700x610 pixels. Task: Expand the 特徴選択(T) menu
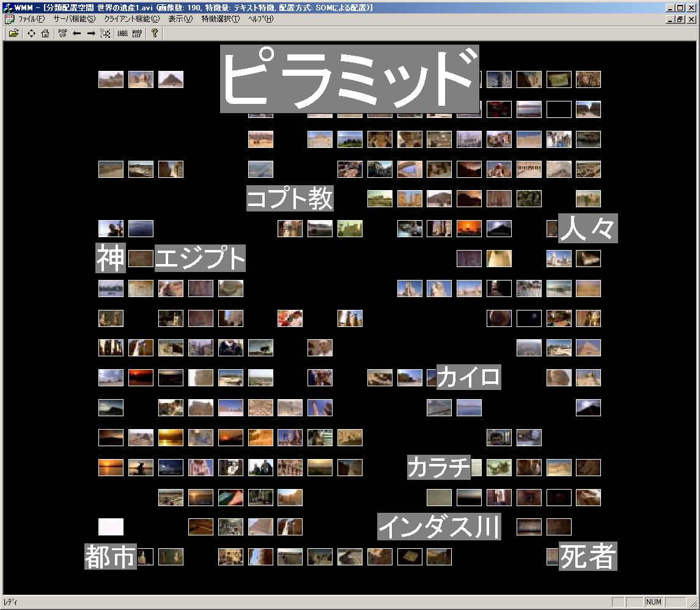click(221, 19)
